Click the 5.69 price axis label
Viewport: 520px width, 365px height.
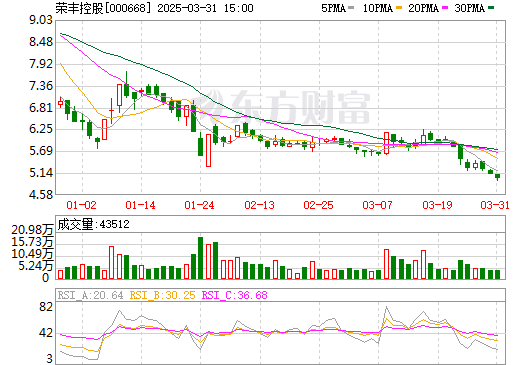pos(41,151)
